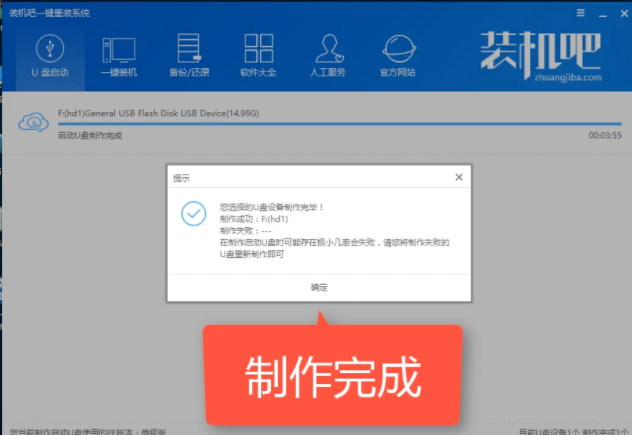632x435 pixels.
Task: Open the 软件大全 software catalog
Action: [259, 55]
